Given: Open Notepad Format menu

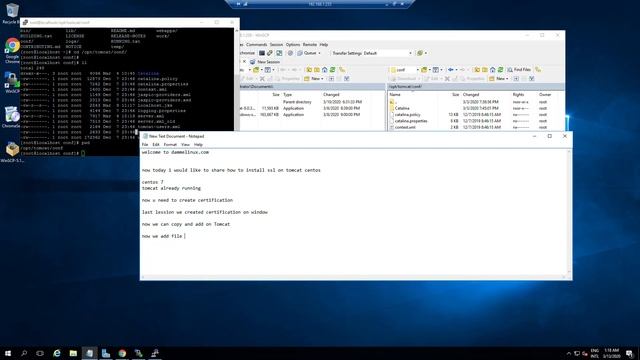Looking at the screenshot, I should point(170,144).
